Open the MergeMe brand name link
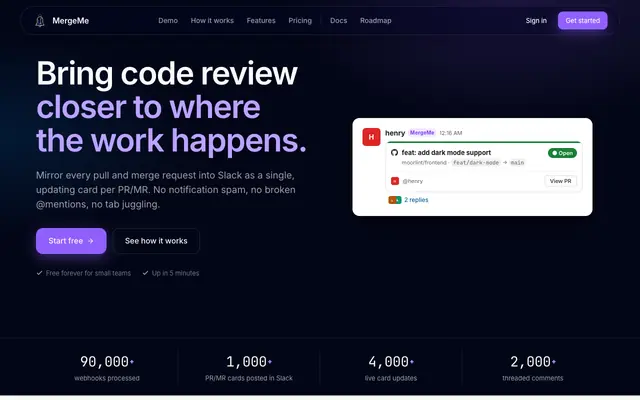The width and height of the screenshot is (640, 400). 71,21
